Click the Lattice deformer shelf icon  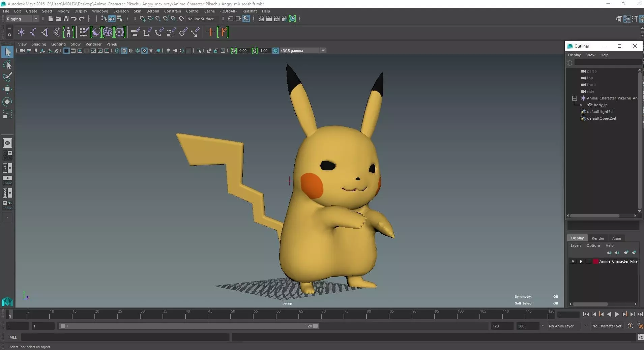click(x=108, y=32)
